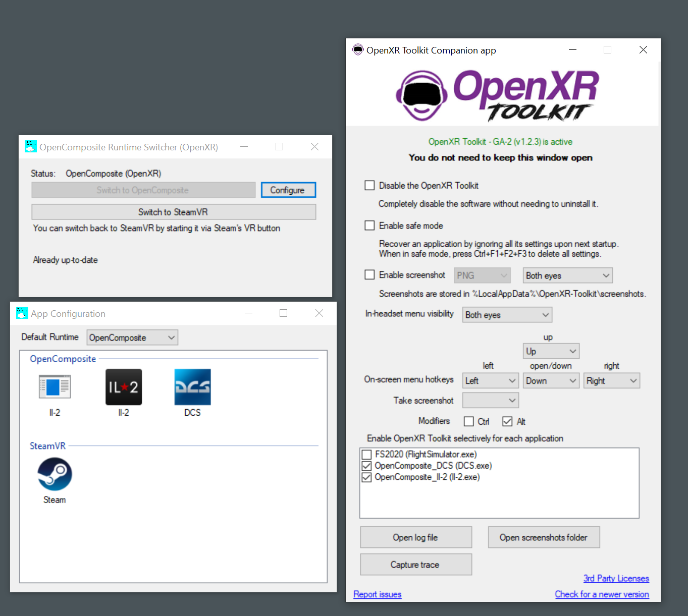
Task: Open the 'up' hotkey dropdown
Action: point(551,351)
